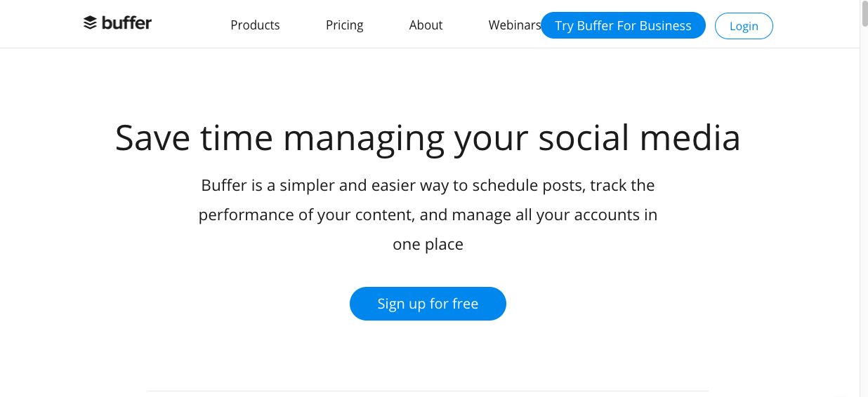
Task: Go to the Pricing page link
Action: point(344,25)
